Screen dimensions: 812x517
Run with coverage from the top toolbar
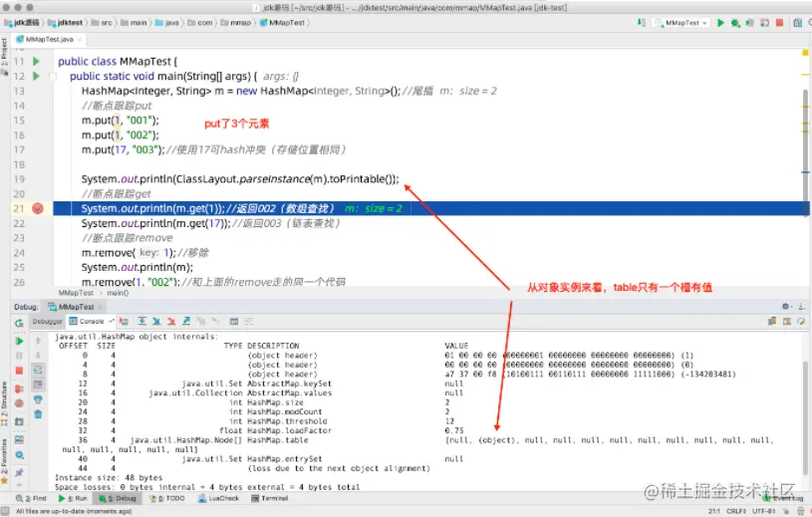coord(749,23)
